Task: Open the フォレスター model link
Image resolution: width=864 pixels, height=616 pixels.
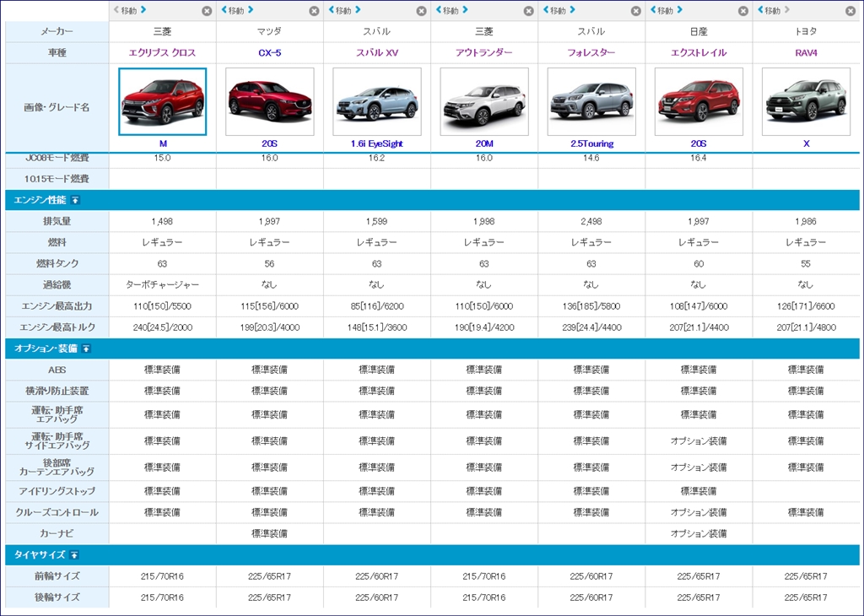Action: (x=591, y=53)
